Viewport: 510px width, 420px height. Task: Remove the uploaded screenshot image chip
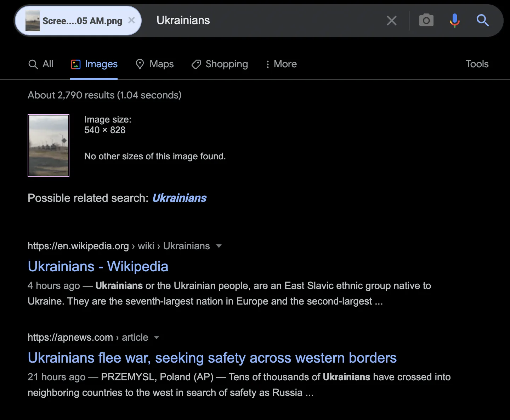pos(131,20)
